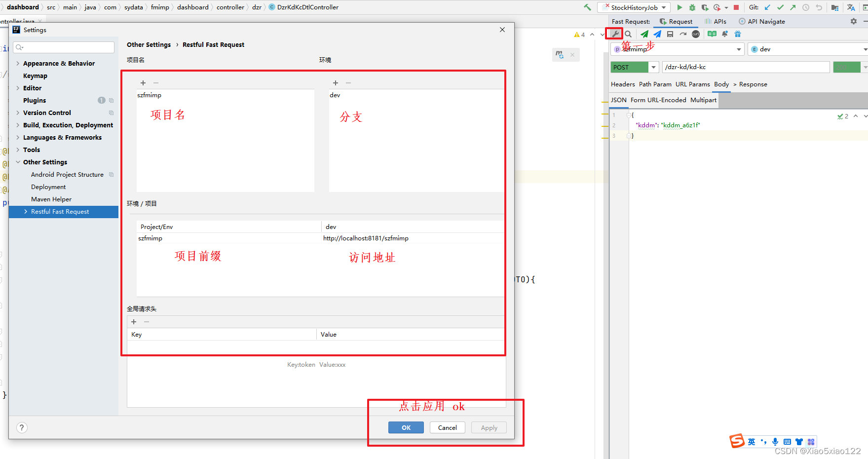Open the Response tab

[x=753, y=84]
